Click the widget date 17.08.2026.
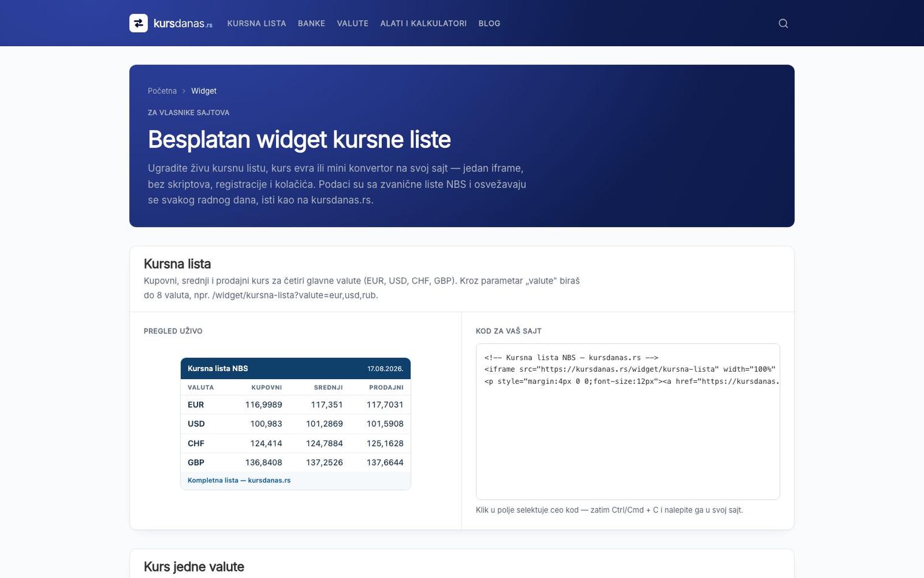The height and width of the screenshot is (578, 924). point(385,369)
